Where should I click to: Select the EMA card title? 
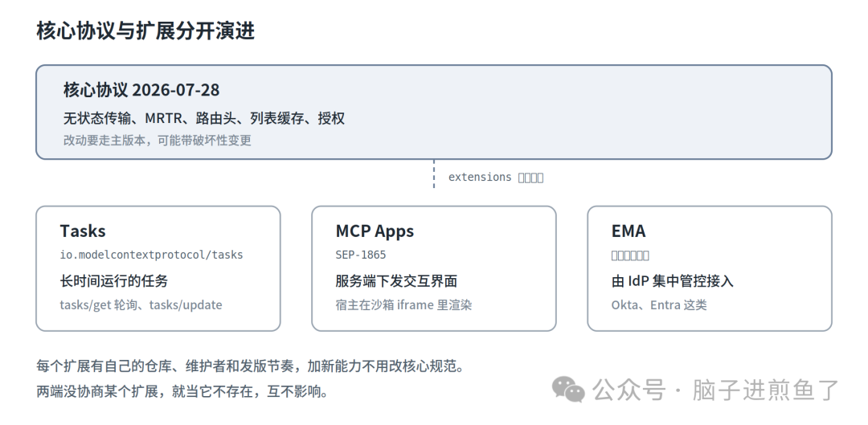pos(628,231)
